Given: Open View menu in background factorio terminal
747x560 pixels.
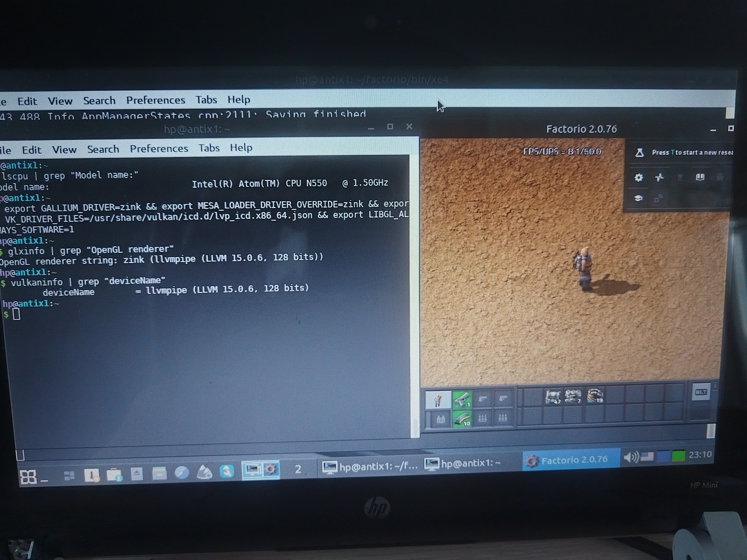Looking at the screenshot, I should [60, 101].
